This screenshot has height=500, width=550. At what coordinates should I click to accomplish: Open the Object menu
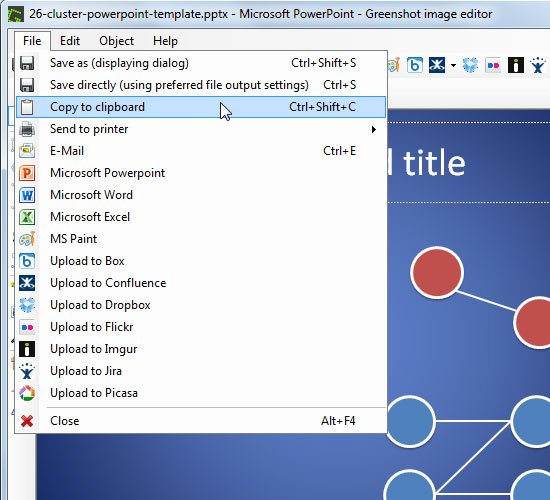coord(116,41)
